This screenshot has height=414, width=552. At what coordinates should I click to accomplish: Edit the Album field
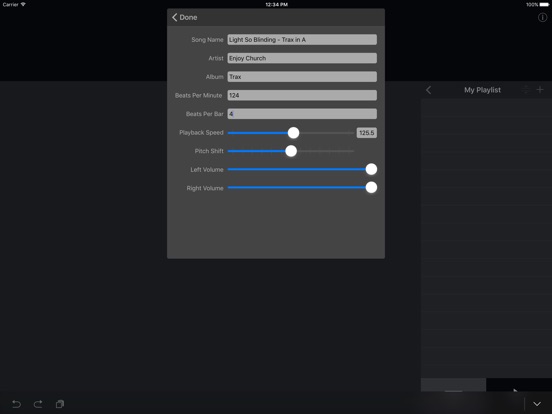302,77
